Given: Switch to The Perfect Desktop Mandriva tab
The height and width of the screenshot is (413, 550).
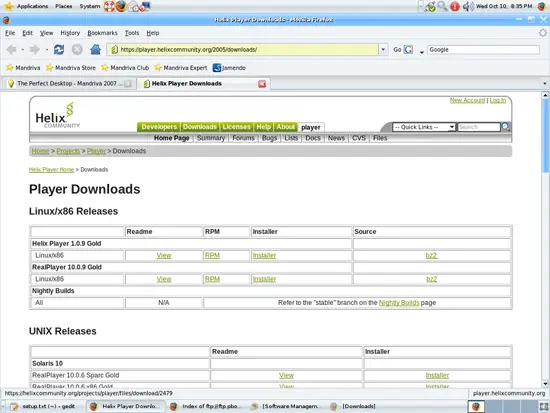Looking at the screenshot, I should 69,84.
